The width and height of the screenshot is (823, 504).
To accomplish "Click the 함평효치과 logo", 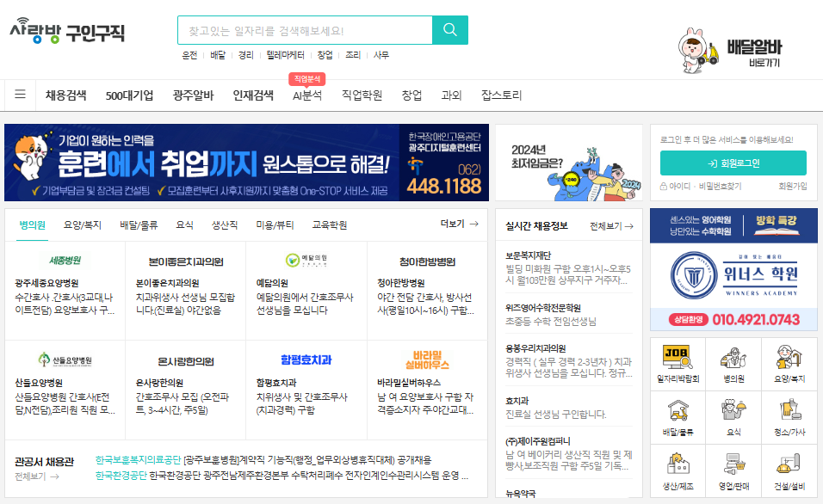I will coord(306,360).
